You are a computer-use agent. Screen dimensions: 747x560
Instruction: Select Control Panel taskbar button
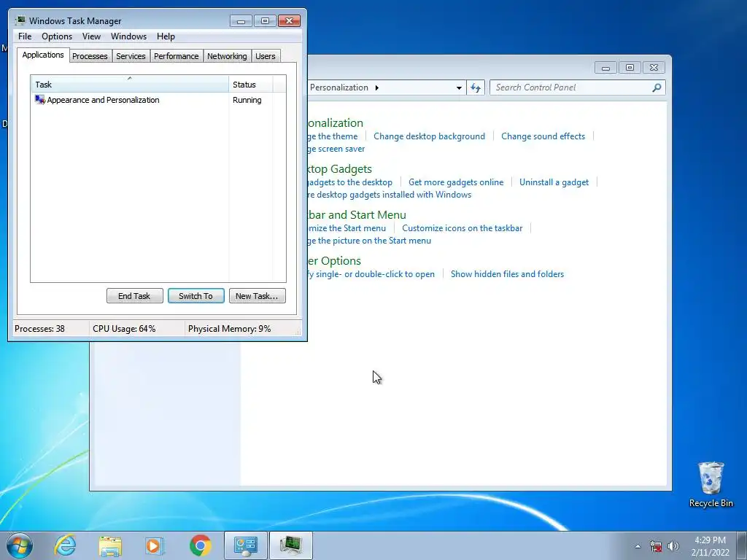(x=246, y=545)
